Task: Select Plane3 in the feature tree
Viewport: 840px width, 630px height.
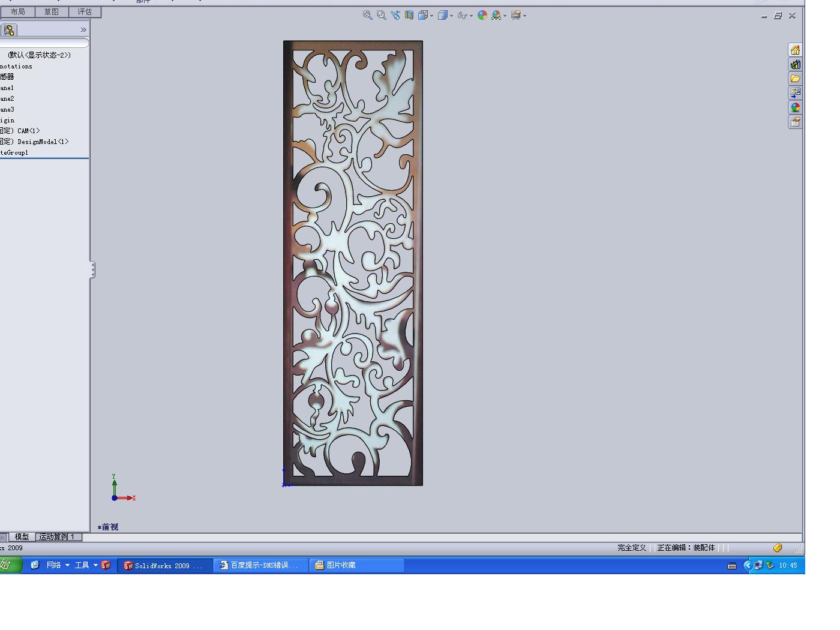Action: point(7,110)
